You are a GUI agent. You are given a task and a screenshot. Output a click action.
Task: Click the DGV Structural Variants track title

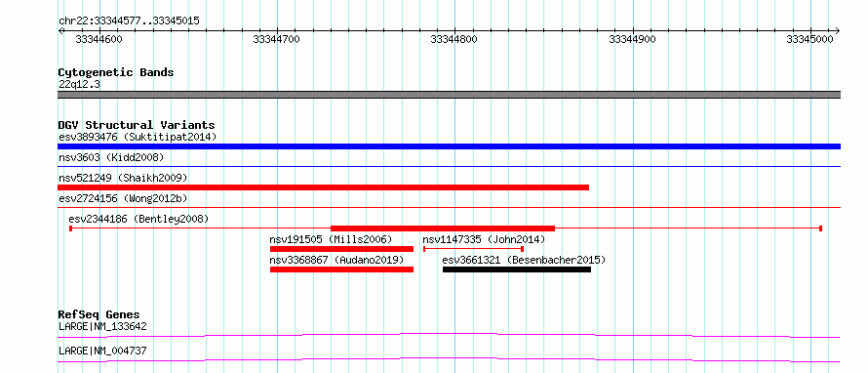coord(137,125)
